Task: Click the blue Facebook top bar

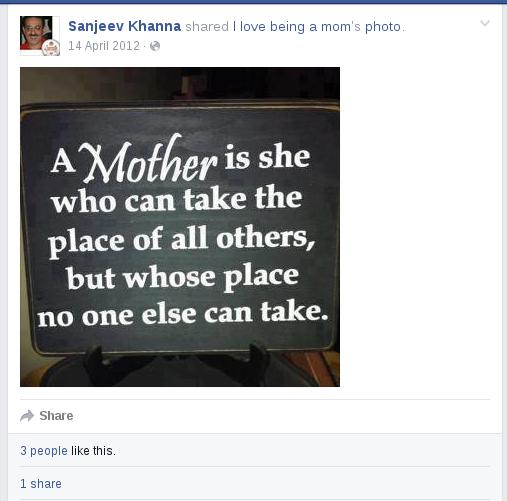Action: (x=253, y=2)
